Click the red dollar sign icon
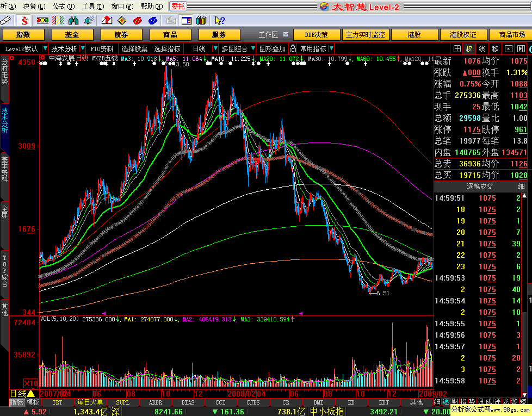This screenshot has height=416, width=532. click(x=24, y=21)
